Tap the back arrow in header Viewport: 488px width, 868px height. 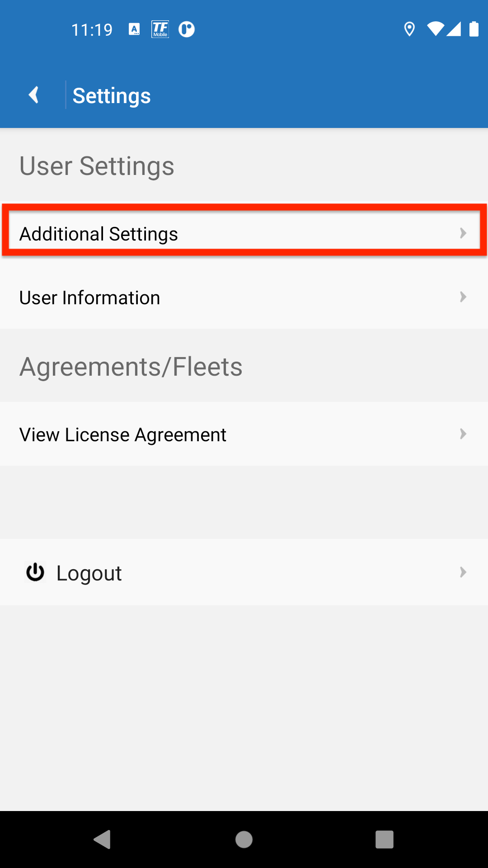coord(33,95)
